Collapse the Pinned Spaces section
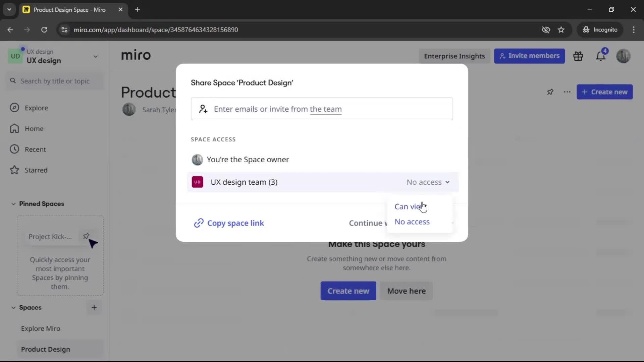 (13, 204)
